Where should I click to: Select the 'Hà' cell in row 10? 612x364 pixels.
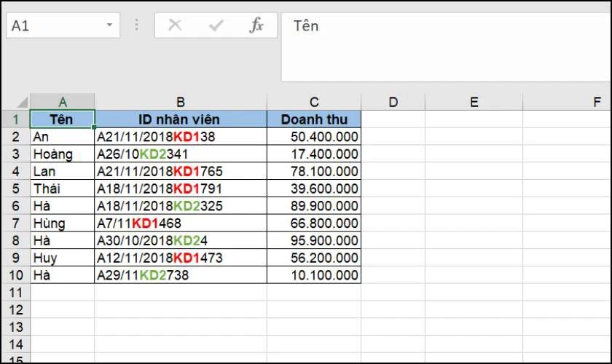[63, 275]
